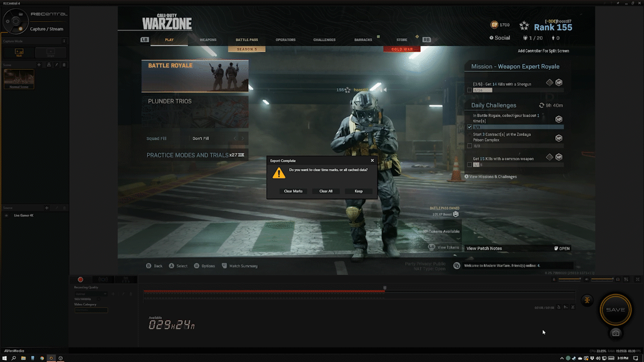Click Clear Marks in the Export Complete dialog

pos(293,191)
